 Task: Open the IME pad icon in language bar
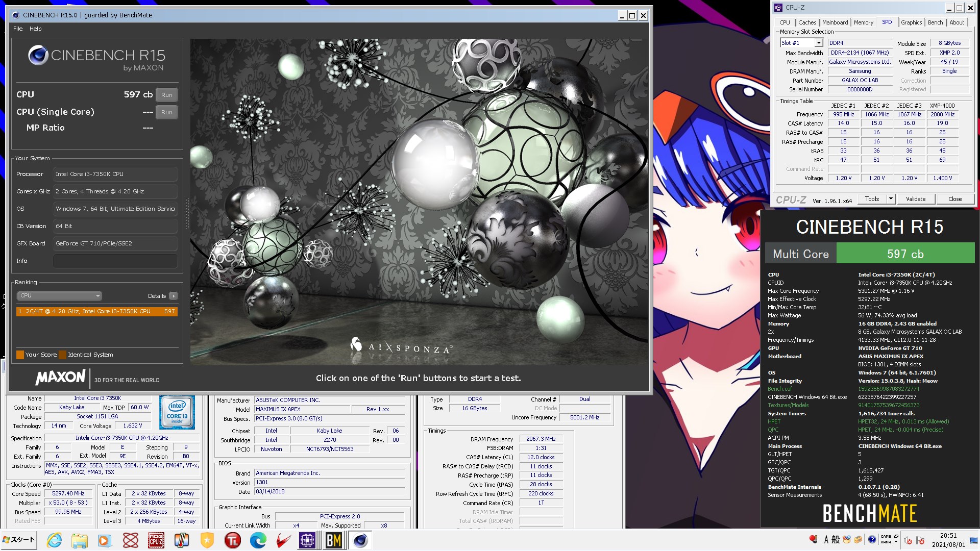click(846, 539)
